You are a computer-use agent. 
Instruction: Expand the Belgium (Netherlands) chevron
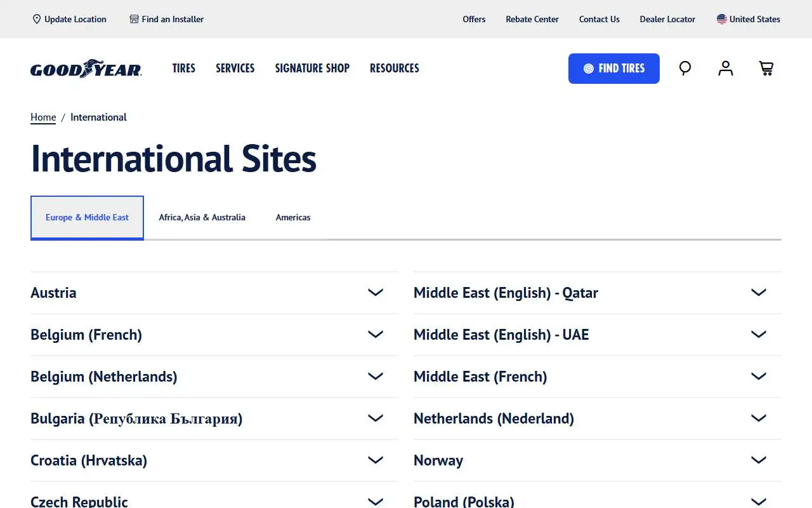[x=376, y=377]
